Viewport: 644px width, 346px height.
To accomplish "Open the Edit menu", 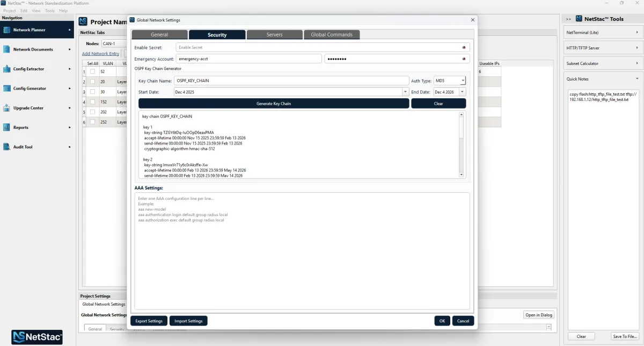I will pos(24,11).
